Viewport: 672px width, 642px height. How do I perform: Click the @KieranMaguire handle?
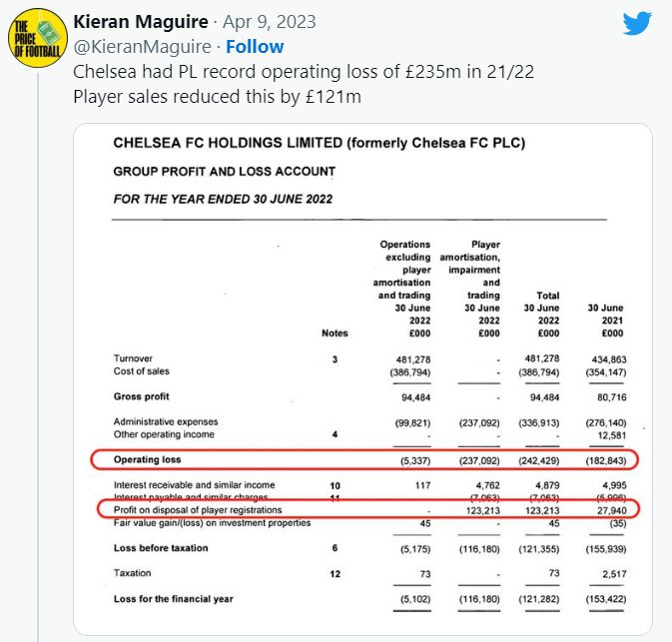pyautogui.click(x=145, y=47)
